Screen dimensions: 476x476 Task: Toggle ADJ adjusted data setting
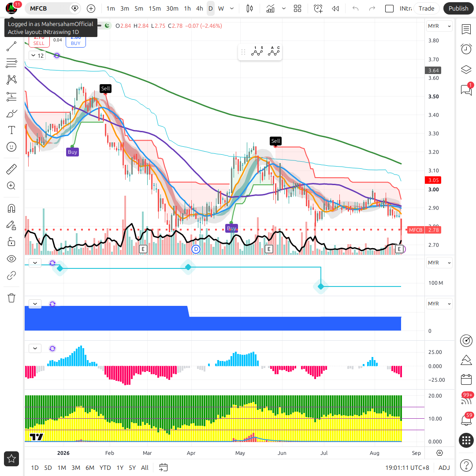(x=444, y=468)
